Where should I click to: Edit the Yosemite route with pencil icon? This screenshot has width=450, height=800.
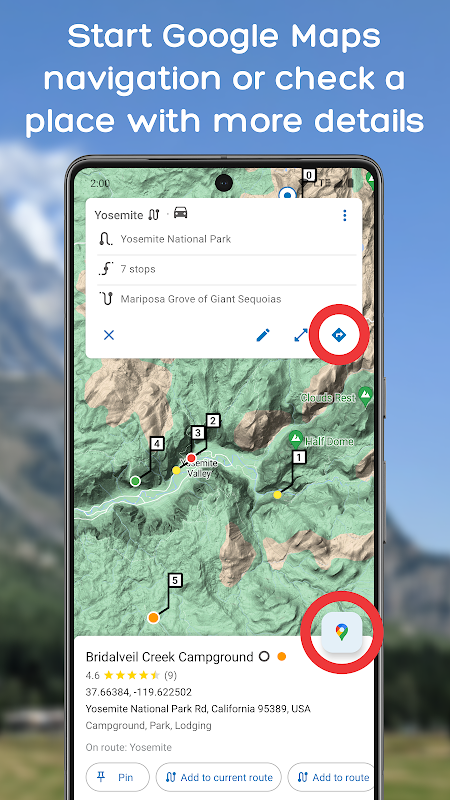(x=263, y=335)
